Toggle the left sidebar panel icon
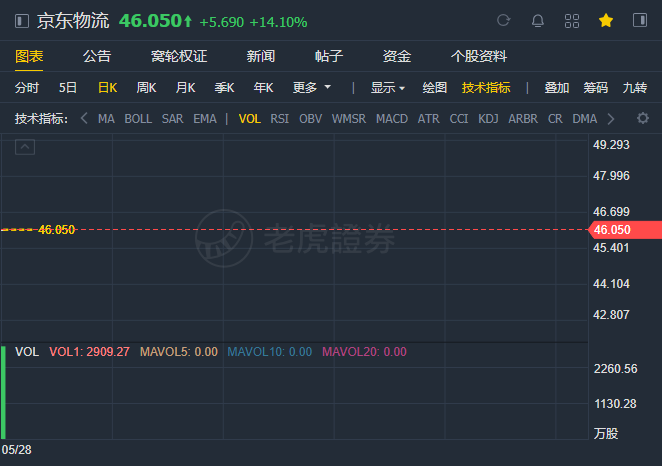Image resolution: width=662 pixels, height=466 pixels. click(x=22, y=21)
